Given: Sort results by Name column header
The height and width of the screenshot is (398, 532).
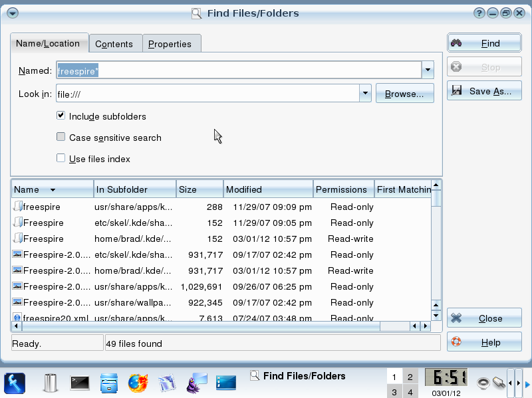Looking at the screenshot, I should coord(53,189).
